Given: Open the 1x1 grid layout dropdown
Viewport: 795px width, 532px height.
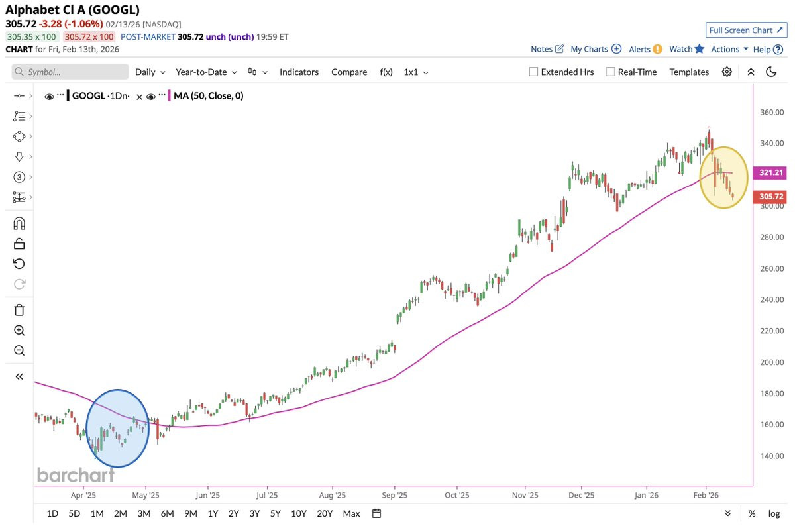Looking at the screenshot, I should point(416,72).
